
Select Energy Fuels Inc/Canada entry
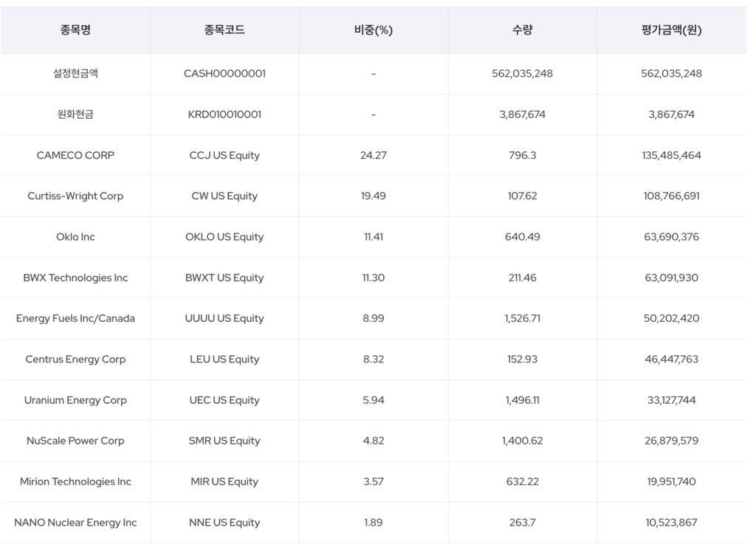(x=75, y=318)
